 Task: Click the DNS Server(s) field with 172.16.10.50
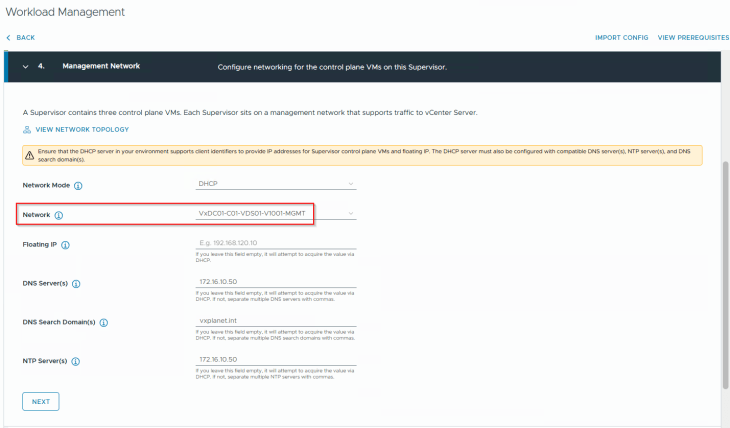point(277,281)
